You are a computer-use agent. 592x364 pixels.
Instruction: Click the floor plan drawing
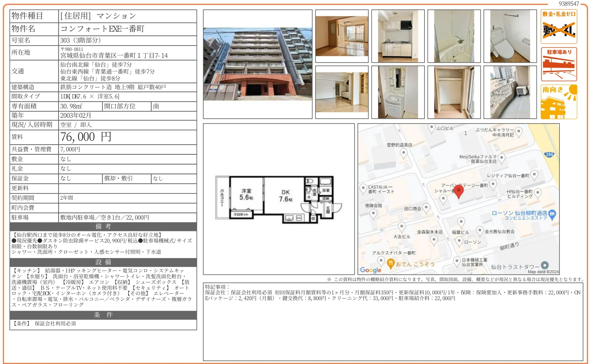tap(278, 199)
